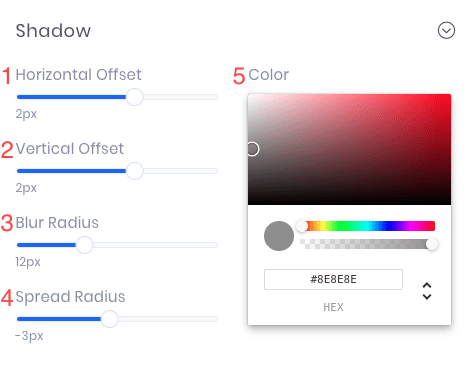Collapse the Shadow section chevron
Viewport: 467px width, 375px height.
[446, 30]
